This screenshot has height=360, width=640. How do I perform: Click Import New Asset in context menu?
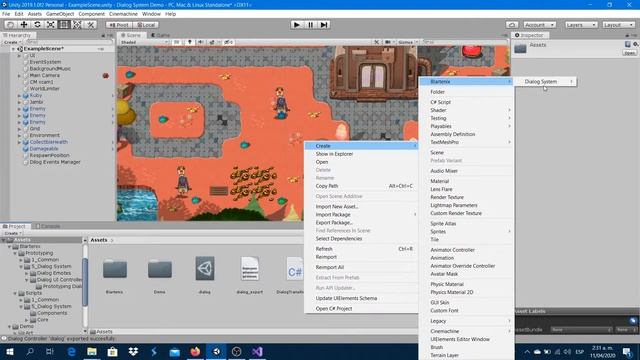click(x=337, y=207)
